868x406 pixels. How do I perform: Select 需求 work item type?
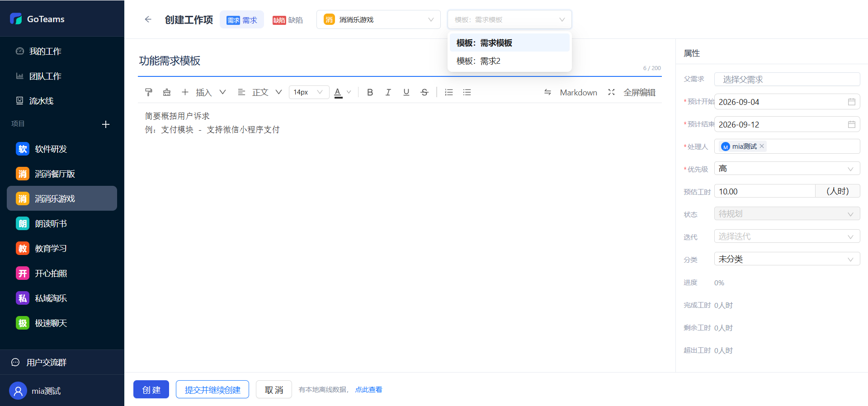coord(242,20)
